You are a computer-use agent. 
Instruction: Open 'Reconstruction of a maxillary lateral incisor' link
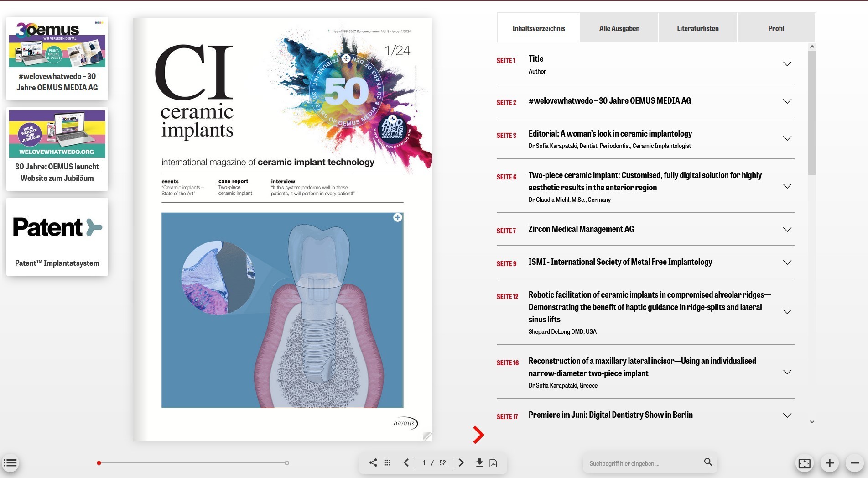click(642, 367)
